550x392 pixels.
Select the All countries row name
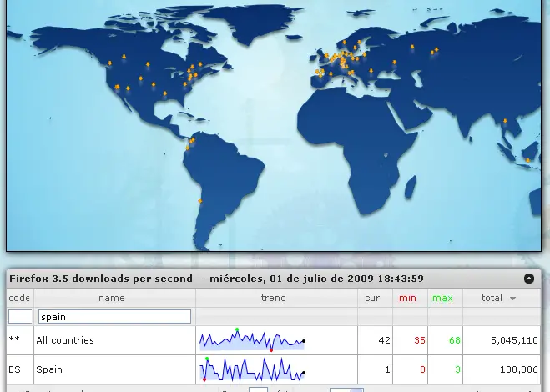[x=65, y=340]
